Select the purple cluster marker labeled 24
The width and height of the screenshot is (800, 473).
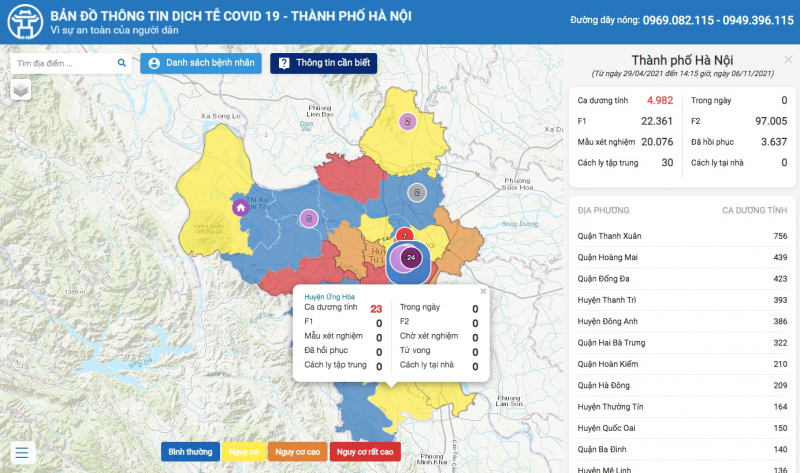click(411, 258)
